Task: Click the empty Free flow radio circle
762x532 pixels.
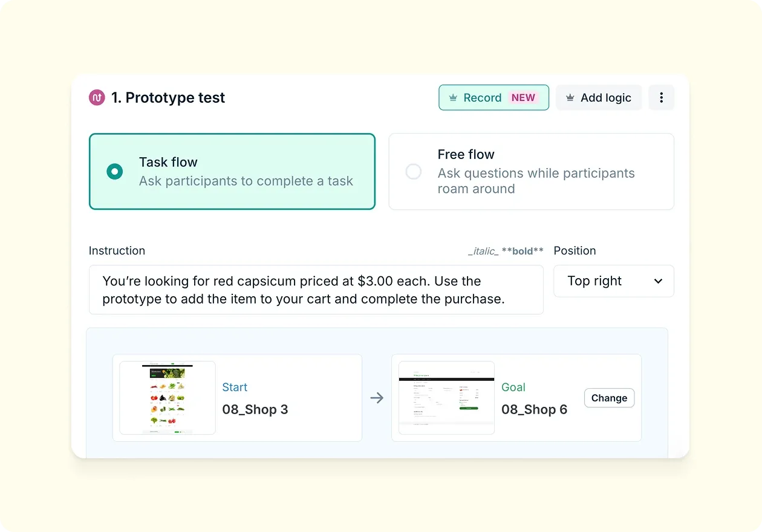Action: (414, 172)
